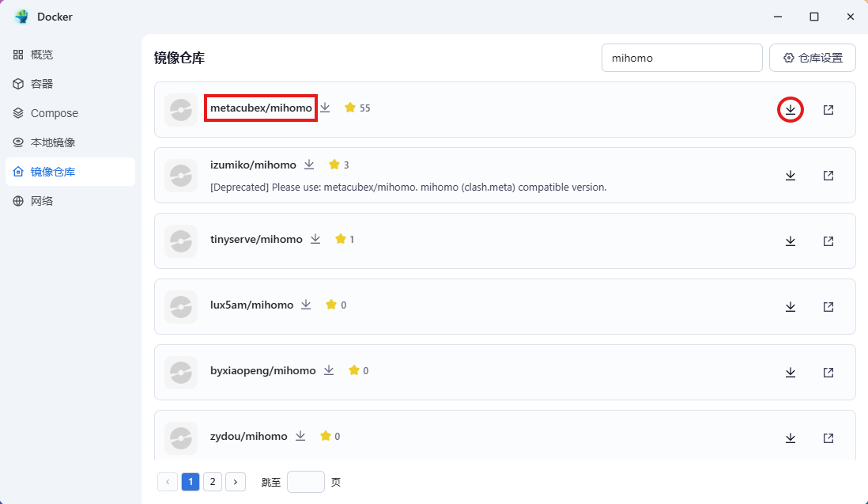Select the metacubex/mihomo repository name

click(261, 108)
